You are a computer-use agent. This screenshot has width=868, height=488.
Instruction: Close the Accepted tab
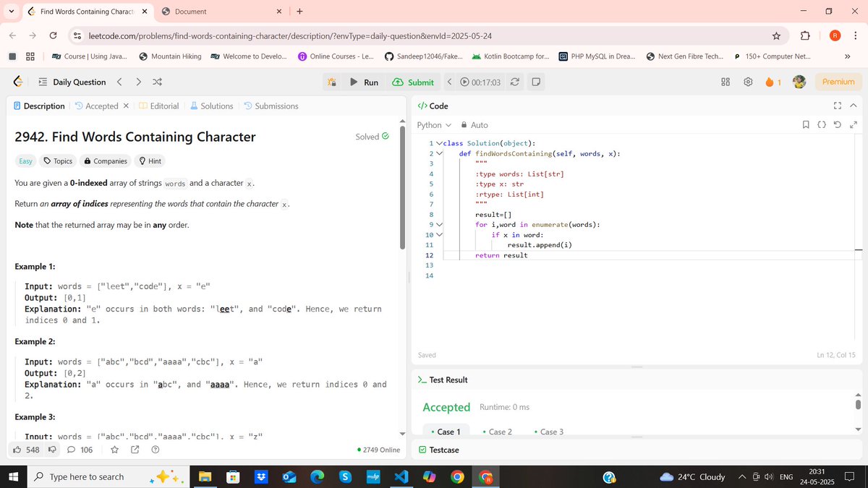pos(126,106)
